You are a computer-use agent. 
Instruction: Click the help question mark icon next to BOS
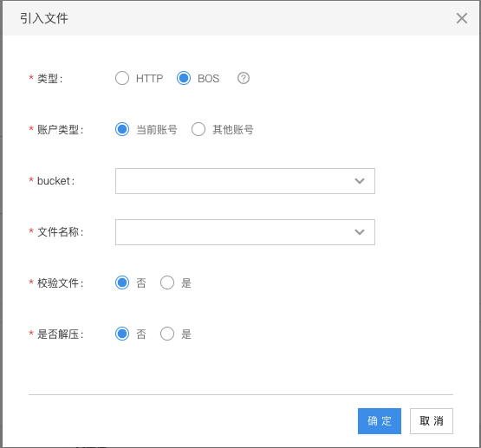tap(244, 78)
